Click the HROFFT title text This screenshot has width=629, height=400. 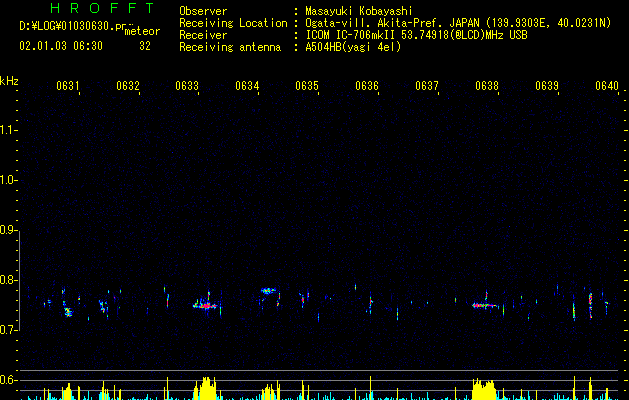pos(102,8)
